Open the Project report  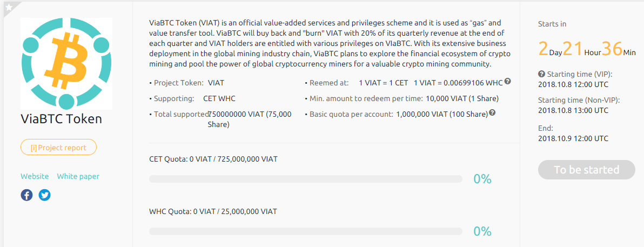click(x=58, y=147)
